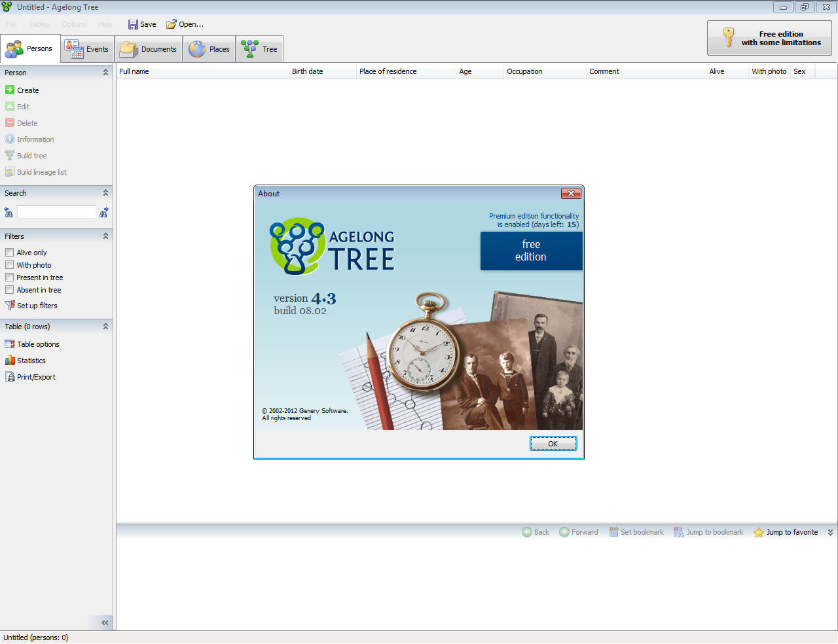This screenshot has height=644, width=838.
Task: Click the Jump to bookmark icon
Action: pyautogui.click(x=679, y=532)
